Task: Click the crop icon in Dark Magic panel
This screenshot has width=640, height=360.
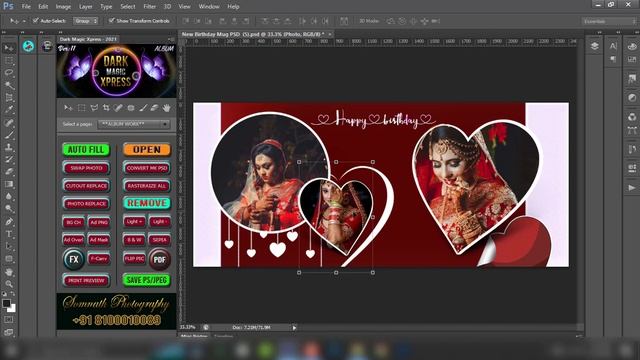Action: 106,108
